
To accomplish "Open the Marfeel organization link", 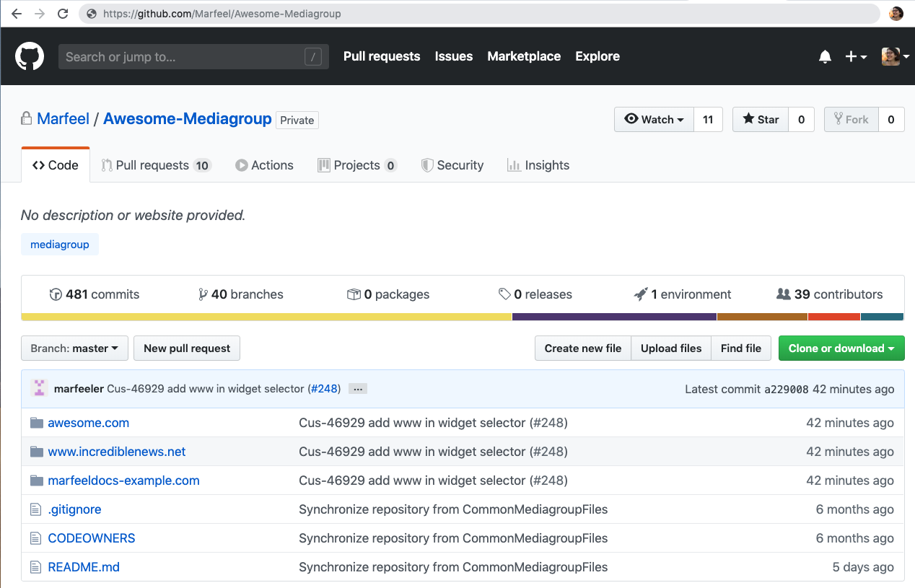I will pos(64,119).
